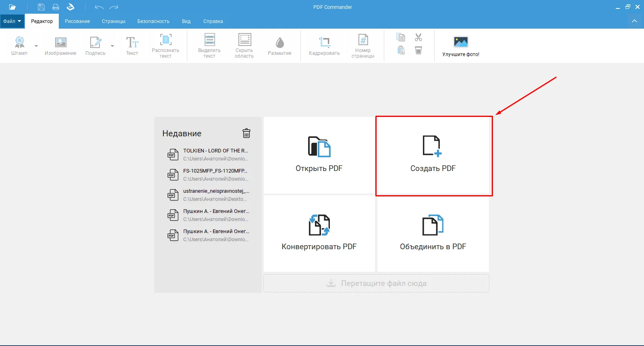This screenshot has height=346, width=644.
Task: Click the save floppy disk icon
Action: (41, 7)
